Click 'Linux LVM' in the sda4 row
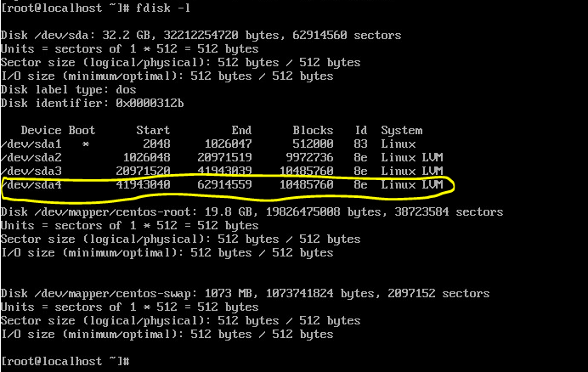Image resolution: width=588 pixels, height=372 pixels. (412, 185)
